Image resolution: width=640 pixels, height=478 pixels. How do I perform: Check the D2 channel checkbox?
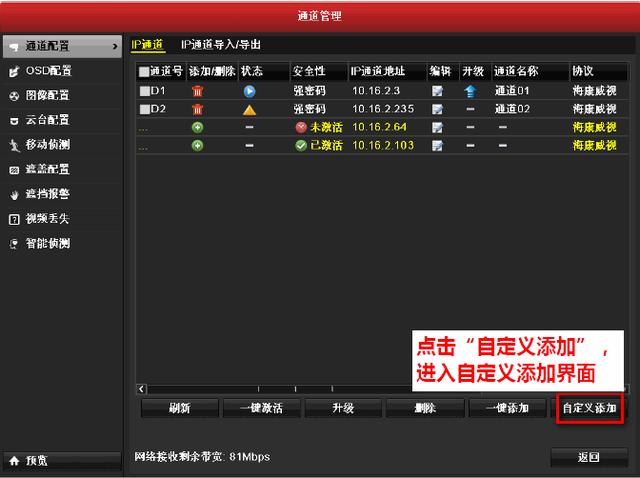[144, 109]
